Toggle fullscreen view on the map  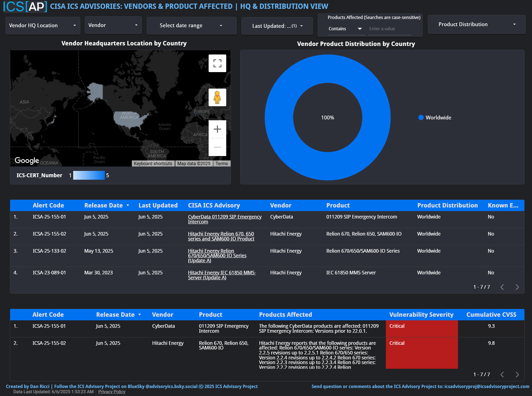tap(217, 63)
